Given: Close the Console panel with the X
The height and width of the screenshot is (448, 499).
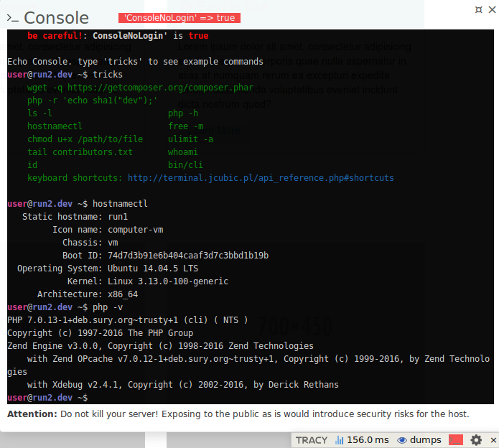Looking at the screenshot, I should click(x=492, y=10).
